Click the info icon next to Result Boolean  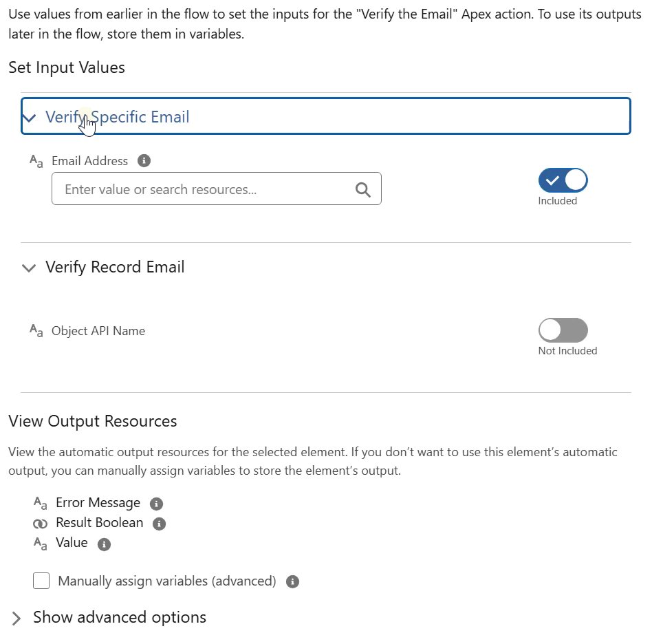pos(159,524)
